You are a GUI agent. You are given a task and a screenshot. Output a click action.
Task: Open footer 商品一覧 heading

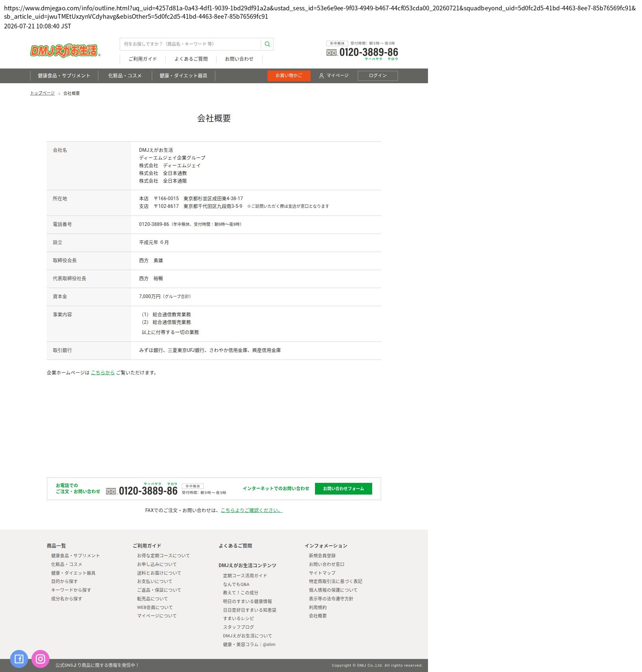[57, 545]
